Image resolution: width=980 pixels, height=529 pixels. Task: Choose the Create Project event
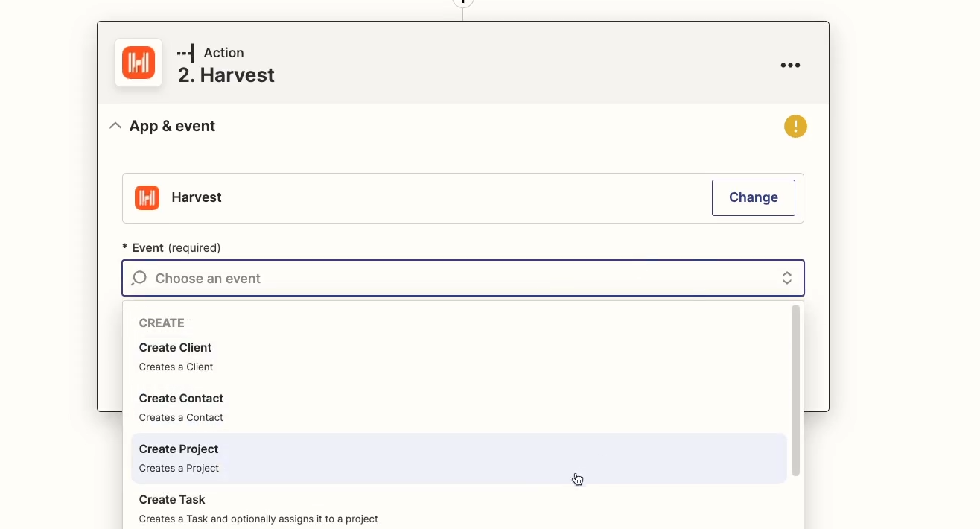coord(459,458)
